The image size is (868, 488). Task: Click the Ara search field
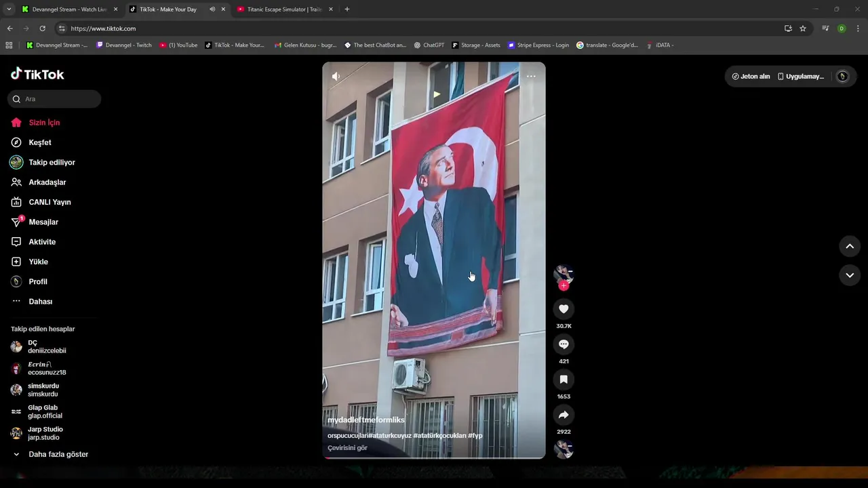54,99
